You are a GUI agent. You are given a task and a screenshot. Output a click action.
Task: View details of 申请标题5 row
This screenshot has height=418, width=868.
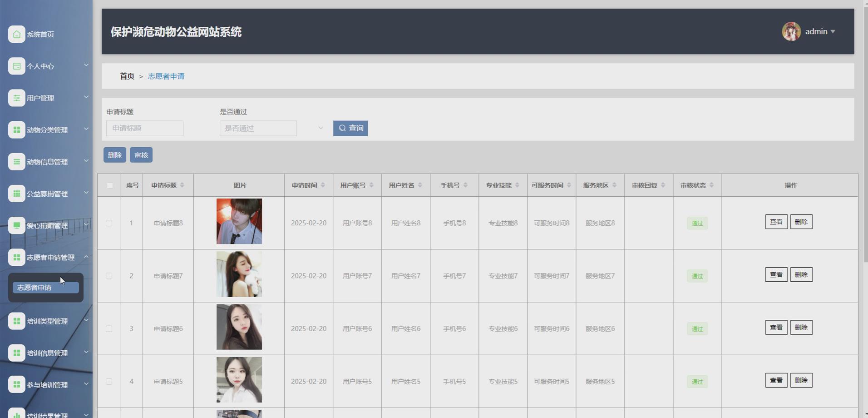pyautogui.click(x=776, y=380)
